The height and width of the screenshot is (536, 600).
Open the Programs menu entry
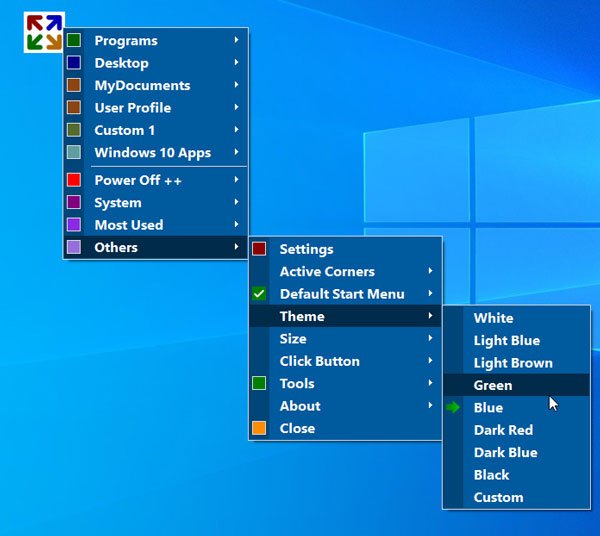click(156, 40)
